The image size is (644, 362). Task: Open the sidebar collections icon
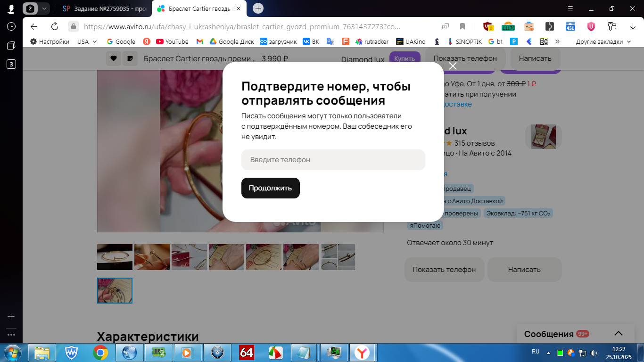coord(11,45)
